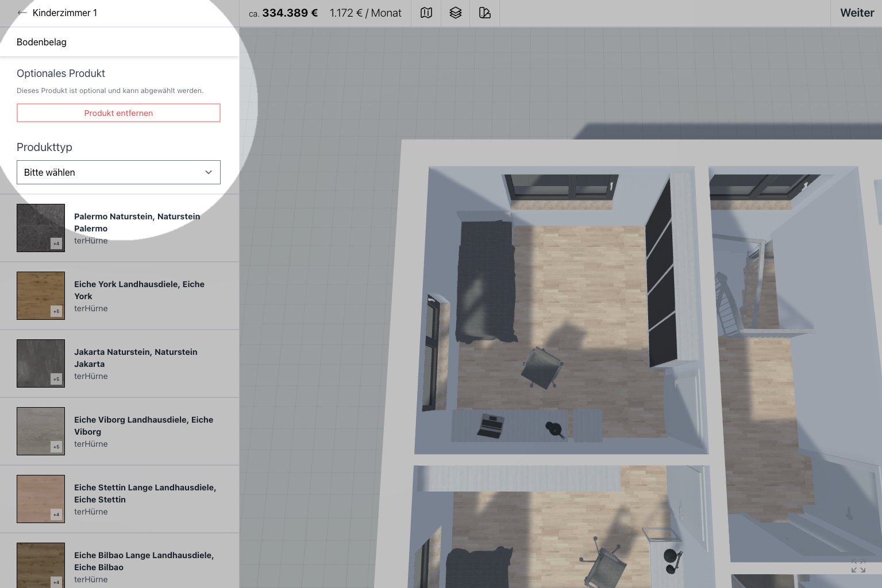Select the Eiche York wood texture swatch
882x588 pixels.
(40, 295)
